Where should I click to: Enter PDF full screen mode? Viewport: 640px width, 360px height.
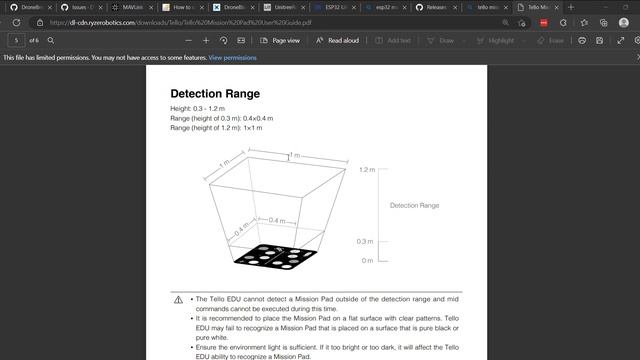click(620, 40)
